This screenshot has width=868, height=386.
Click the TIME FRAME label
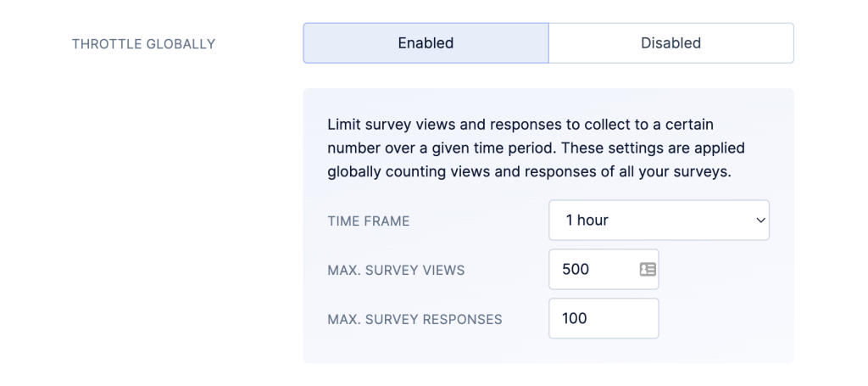coord(368,221)
